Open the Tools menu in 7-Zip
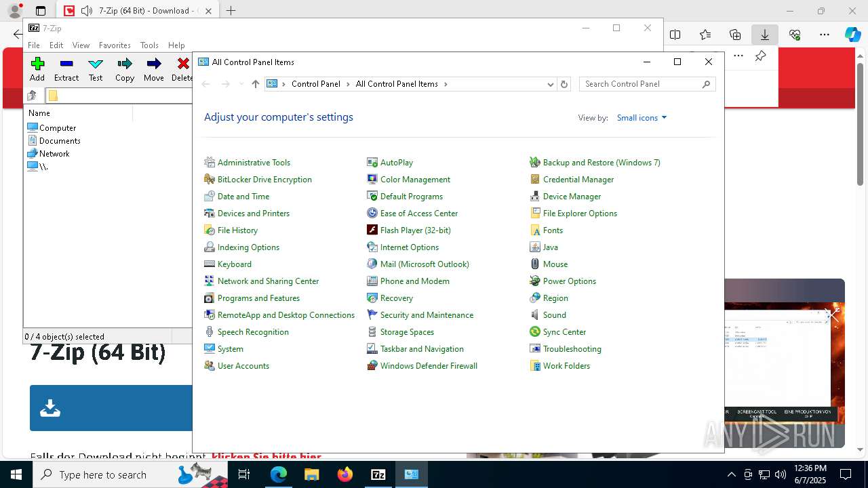Viewport: 868px width, 488px height. [149, 45]
